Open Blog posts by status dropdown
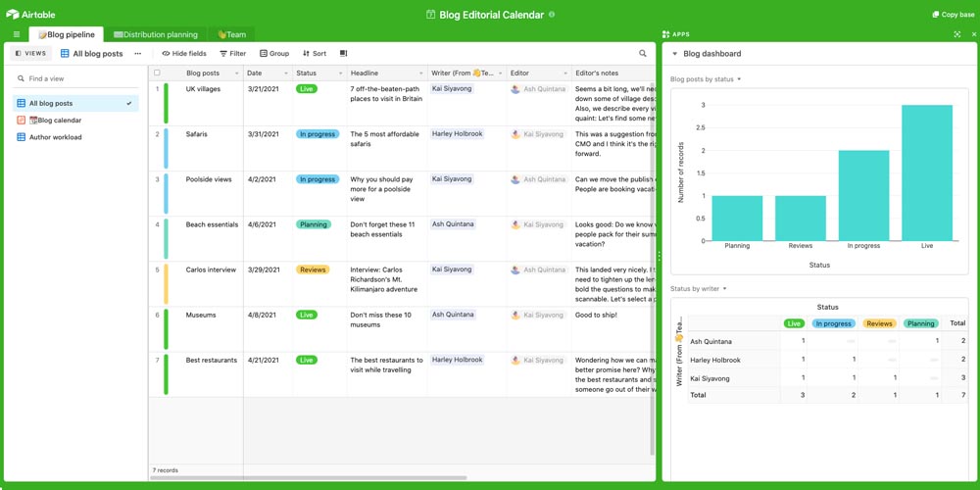The width and height of the screenshot is (980, 490). click(x=706, y=79)
